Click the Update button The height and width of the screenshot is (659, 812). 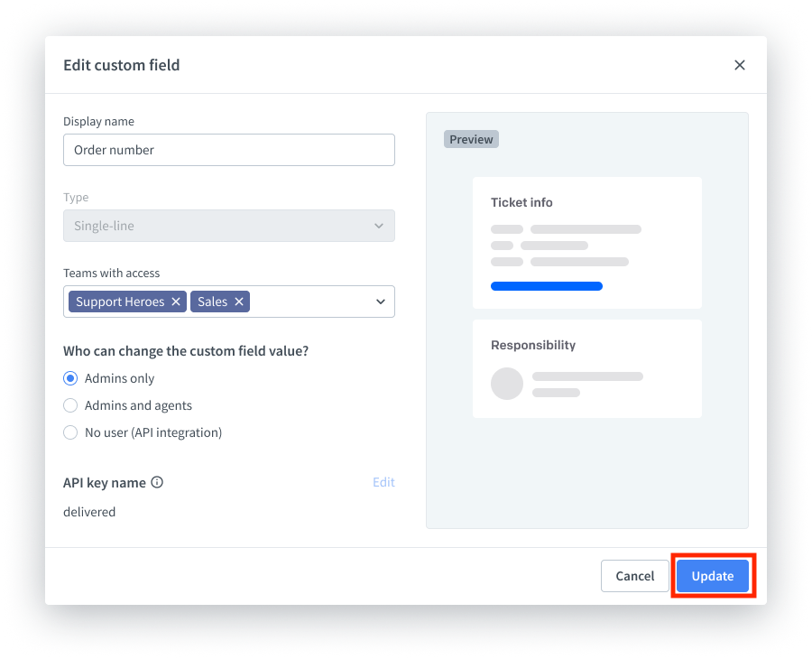(x=713, y=576)
